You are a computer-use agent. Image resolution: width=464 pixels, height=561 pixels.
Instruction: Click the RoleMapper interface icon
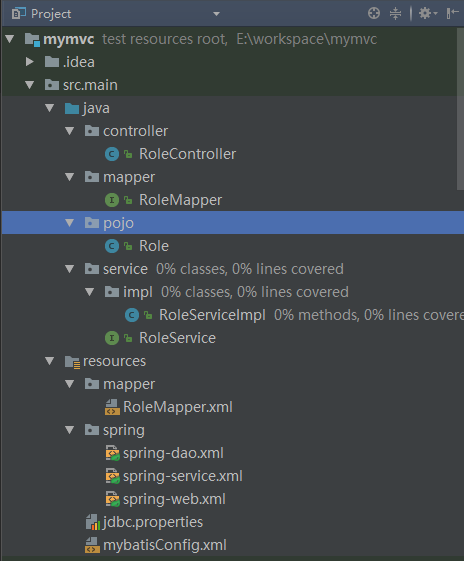112,200
